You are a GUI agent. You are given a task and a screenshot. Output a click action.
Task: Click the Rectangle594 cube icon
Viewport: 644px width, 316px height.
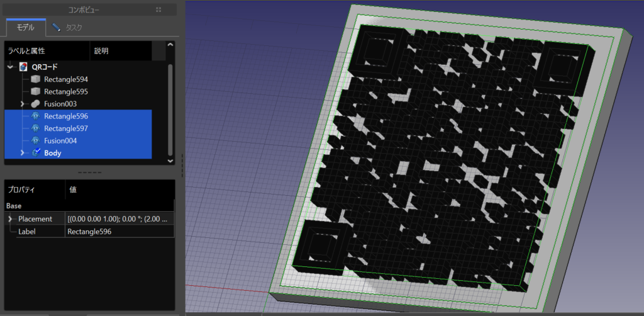pos(36,79)
